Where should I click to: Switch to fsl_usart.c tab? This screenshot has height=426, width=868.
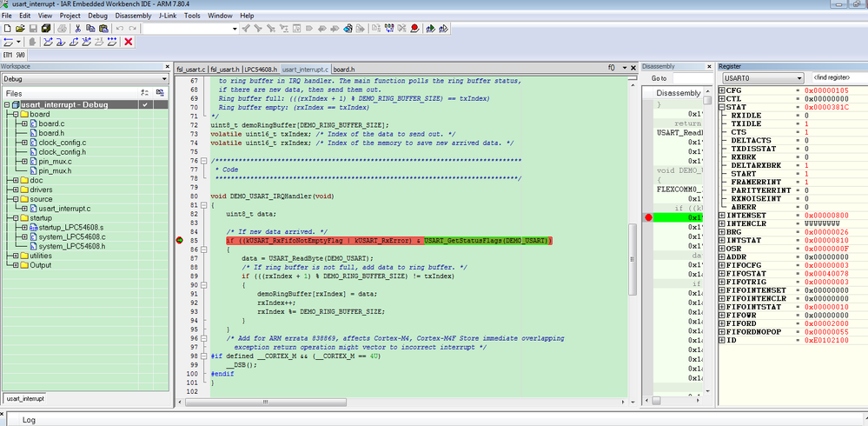191,70
